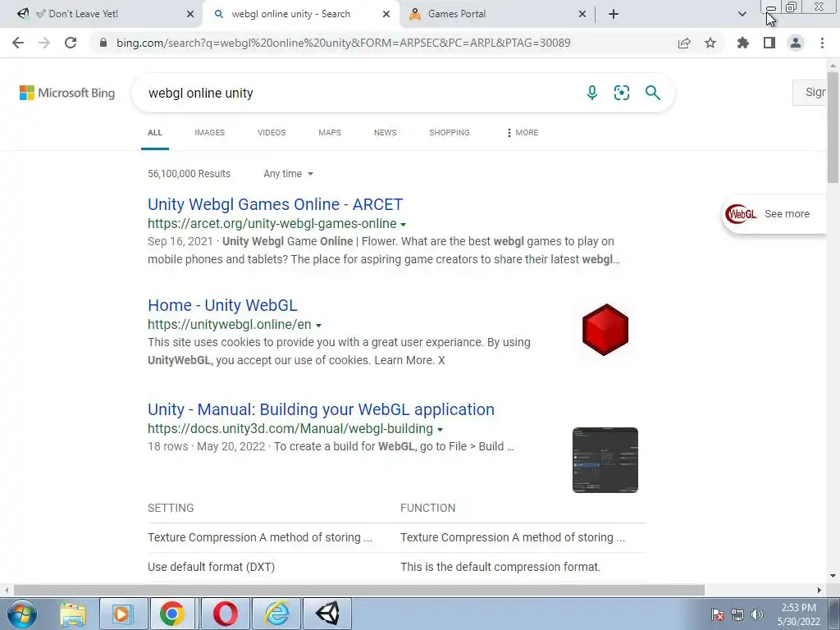Click the browser address bar URL
The height and width of the screenshot is (630, 840).
point(344,43)
